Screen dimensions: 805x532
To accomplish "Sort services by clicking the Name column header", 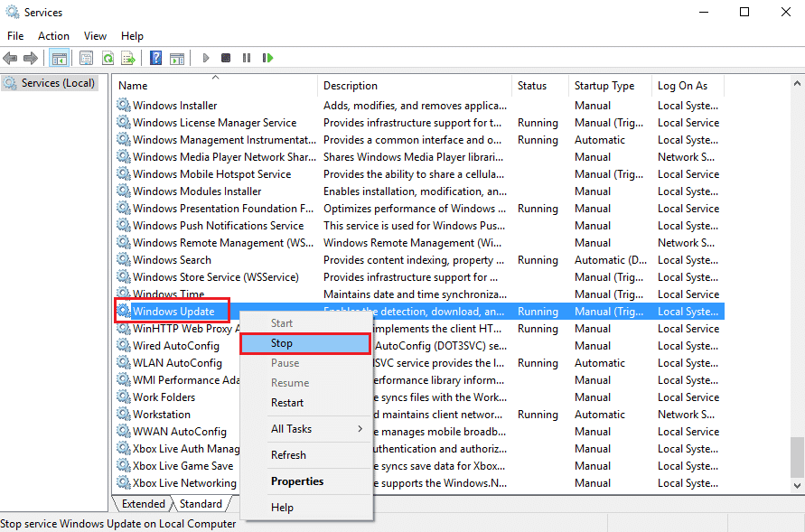I will (x=132, y=85).
